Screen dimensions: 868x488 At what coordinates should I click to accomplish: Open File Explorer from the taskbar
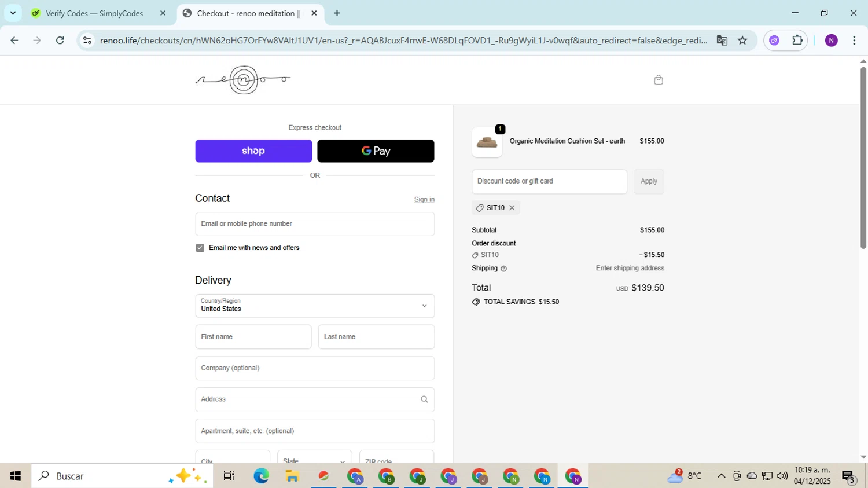tap(292, 476)
